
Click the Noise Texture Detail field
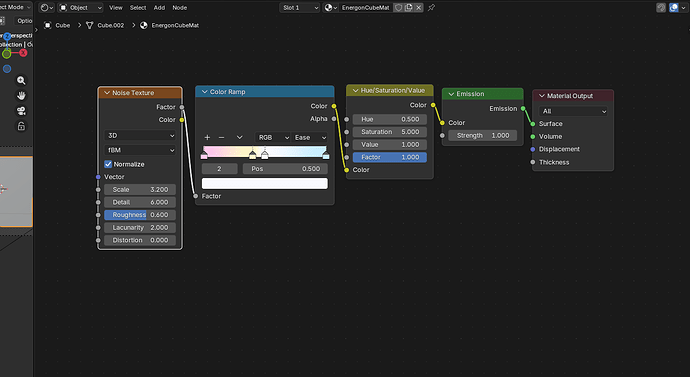(140, 202)
